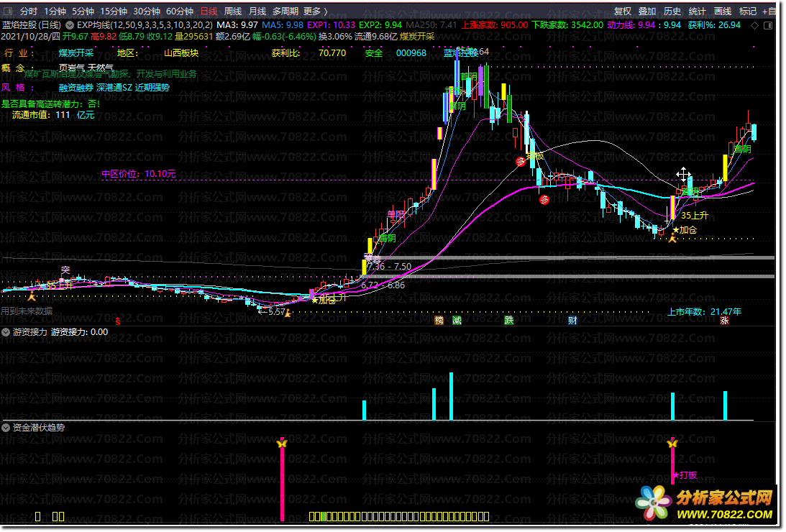
Task: Click the 涨 marker icon on timeline
Action: 724,321
